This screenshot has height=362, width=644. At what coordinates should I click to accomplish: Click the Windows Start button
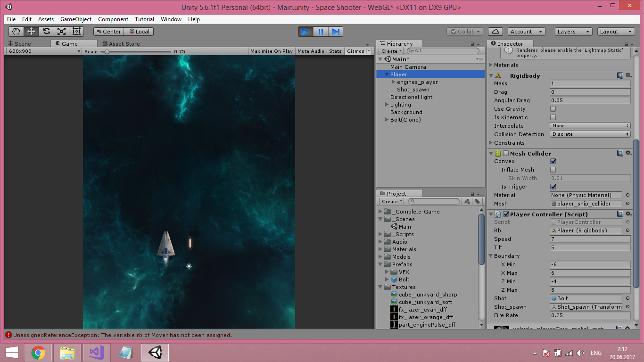[x=12, y=353]
